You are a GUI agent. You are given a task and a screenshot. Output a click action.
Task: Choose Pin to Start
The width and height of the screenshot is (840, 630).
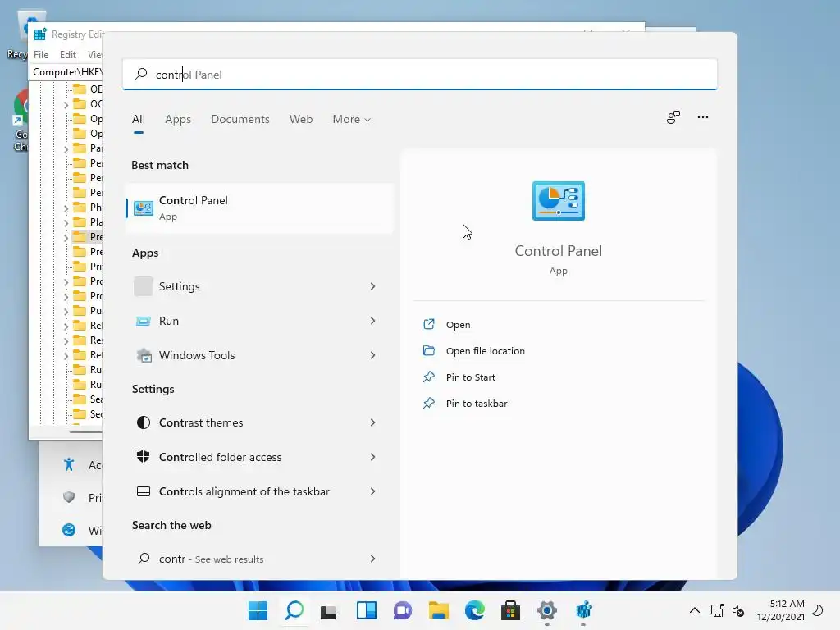(470, 377)
